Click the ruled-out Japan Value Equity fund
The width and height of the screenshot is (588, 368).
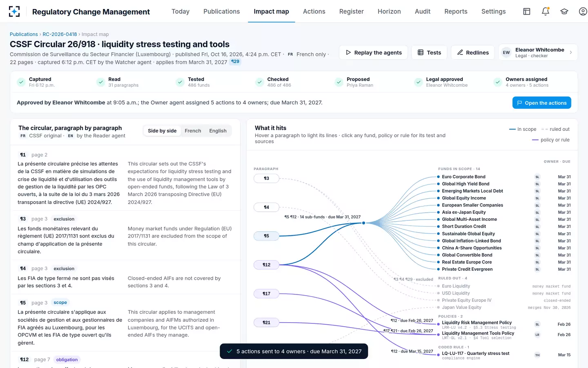click(461, 307)
